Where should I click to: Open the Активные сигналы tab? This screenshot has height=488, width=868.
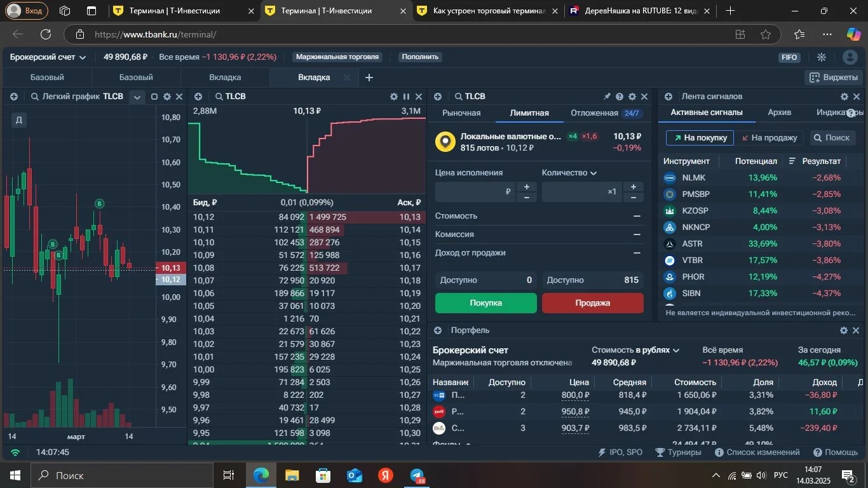click(707, 112)
